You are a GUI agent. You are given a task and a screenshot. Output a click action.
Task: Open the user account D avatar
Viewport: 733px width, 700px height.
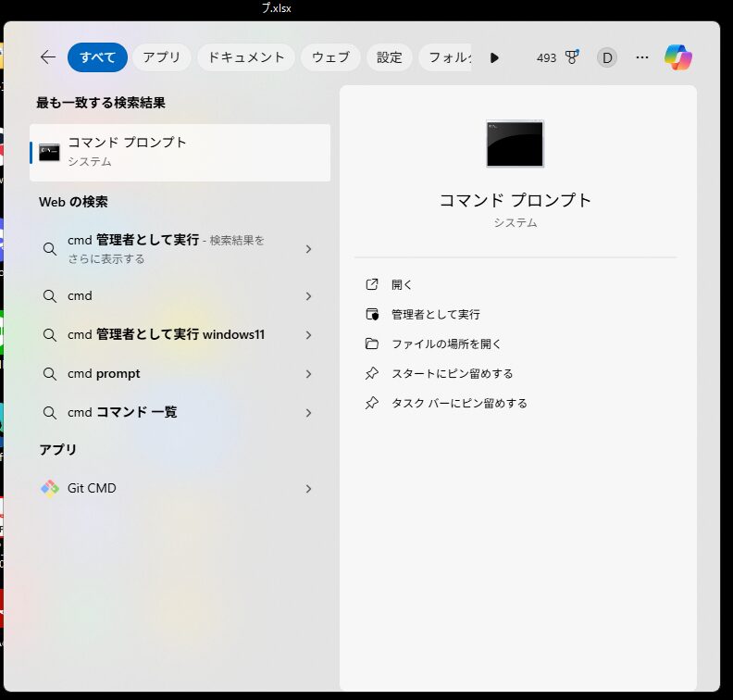(607, 57)
